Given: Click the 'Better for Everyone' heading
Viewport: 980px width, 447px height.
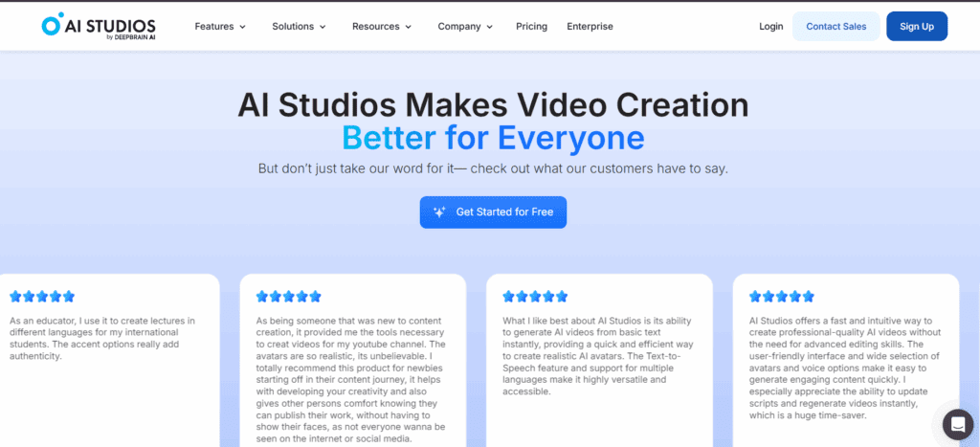Looking at the screenshot, I should 493,138.
